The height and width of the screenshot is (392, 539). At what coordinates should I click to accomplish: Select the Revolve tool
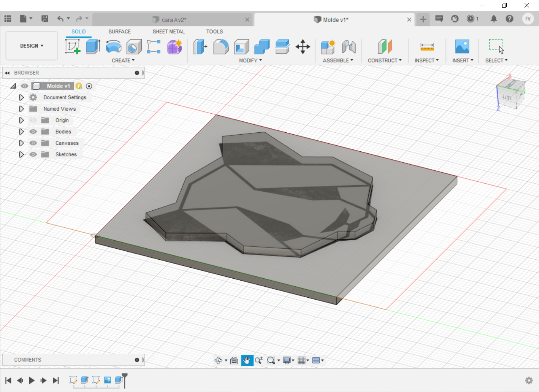(x=113, y=47)
